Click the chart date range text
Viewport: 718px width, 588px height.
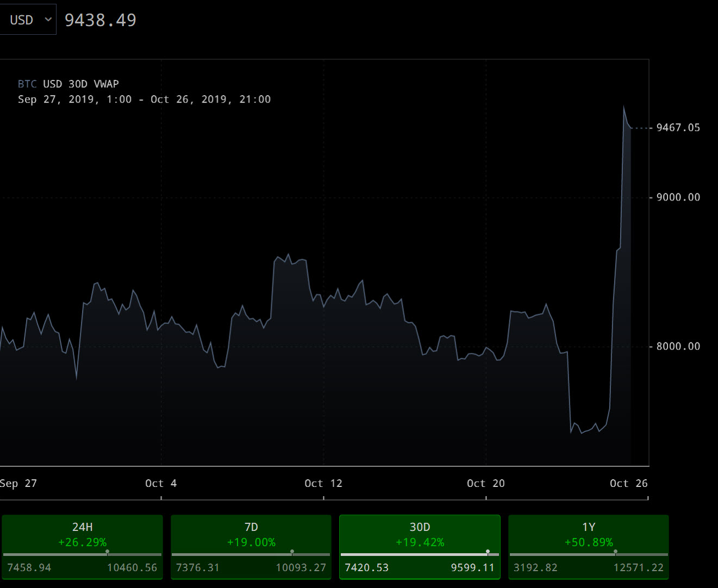tap(144, 99)
